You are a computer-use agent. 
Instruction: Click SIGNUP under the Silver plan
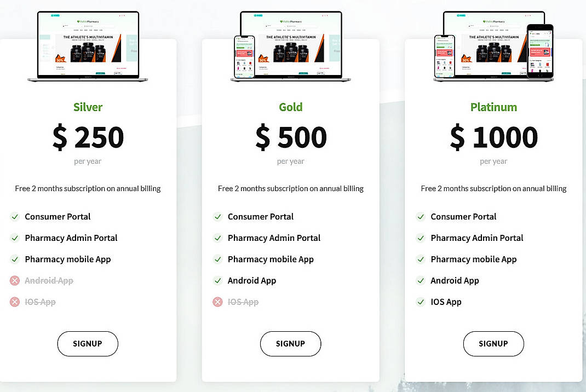[88, 344]
